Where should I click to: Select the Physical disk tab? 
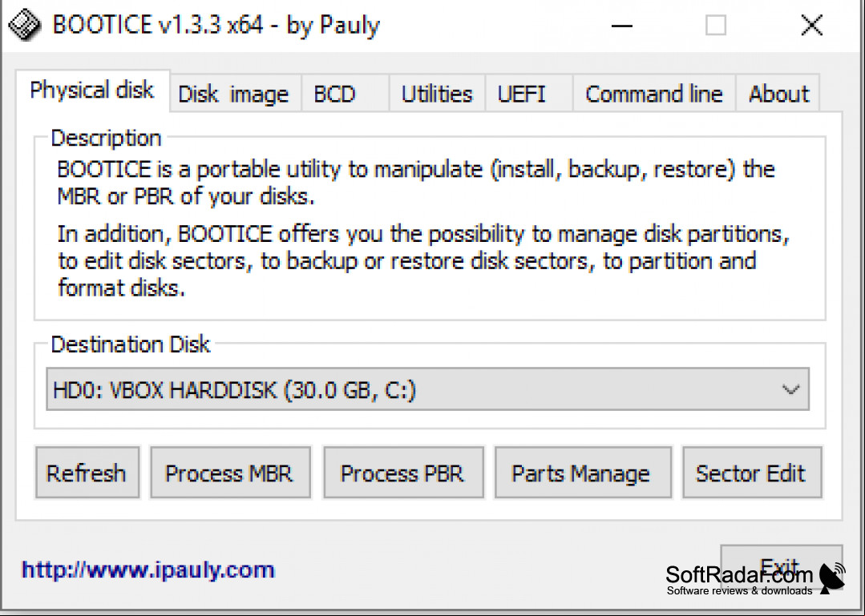click(93, 91)
